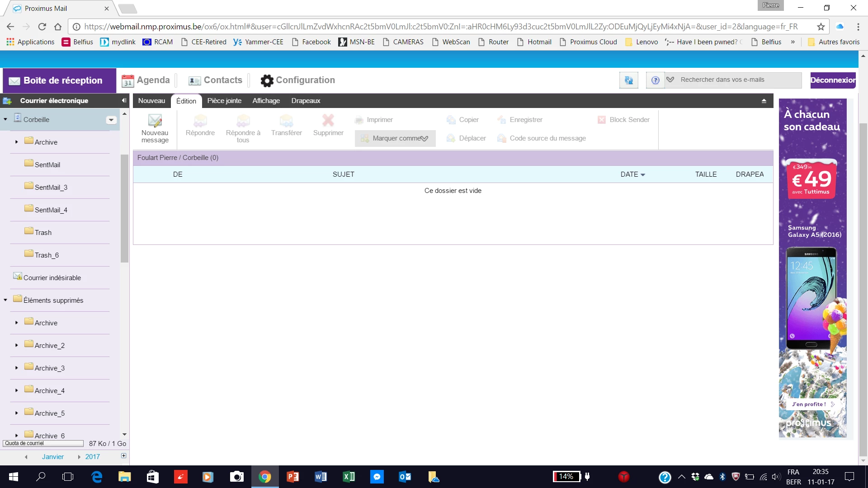
Task: Switch to the Pièce jointe tab
Action: [224, 101]
